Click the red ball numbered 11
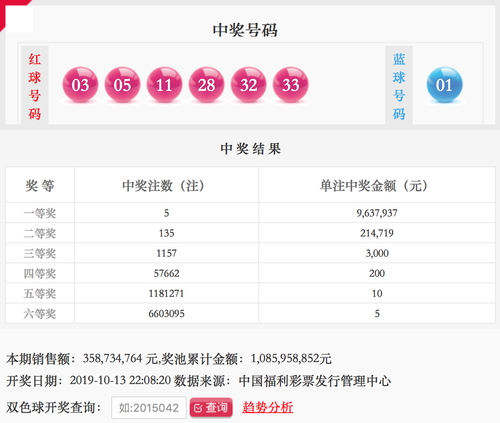This screenshot has height=423, width=500. (164, 85)
